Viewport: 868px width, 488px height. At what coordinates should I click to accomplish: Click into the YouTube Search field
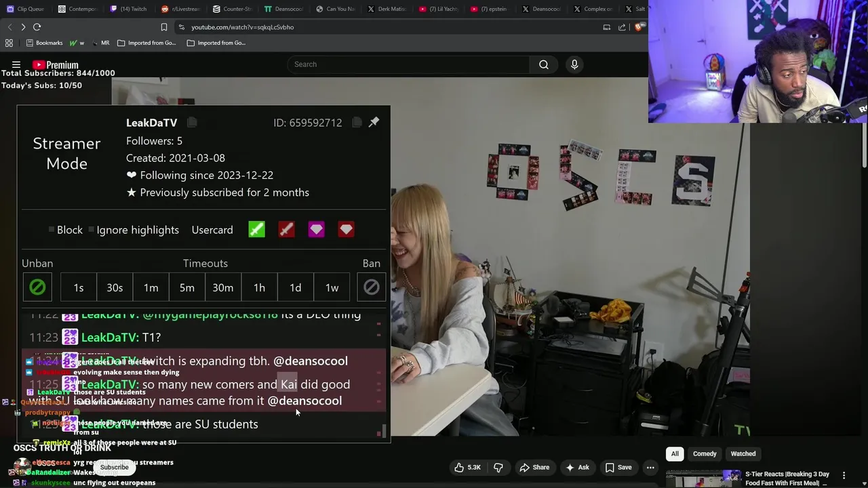[x=409, y=64]
